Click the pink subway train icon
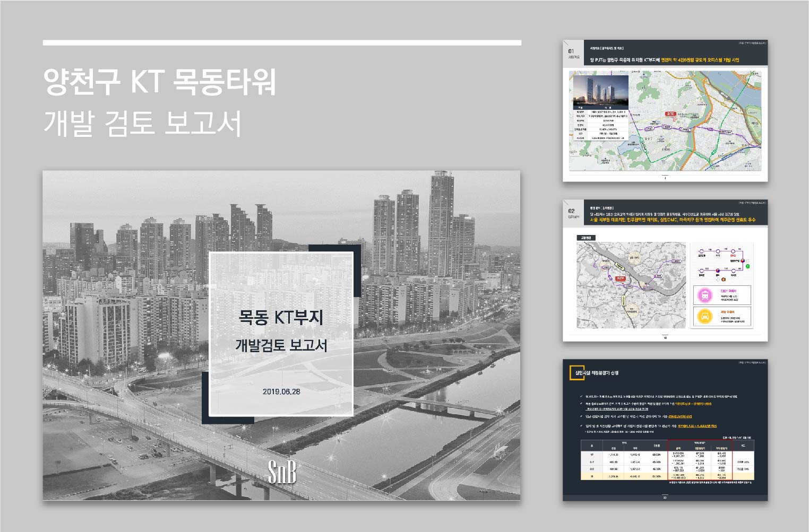Viewport: 809px width, 532px height. 705,295
